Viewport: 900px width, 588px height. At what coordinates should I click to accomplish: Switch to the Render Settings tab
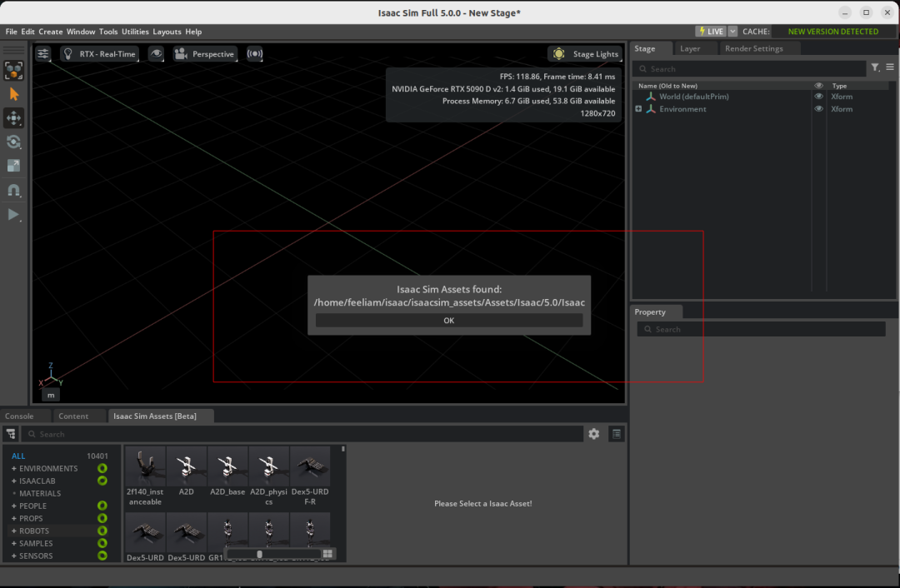[753, 49]
